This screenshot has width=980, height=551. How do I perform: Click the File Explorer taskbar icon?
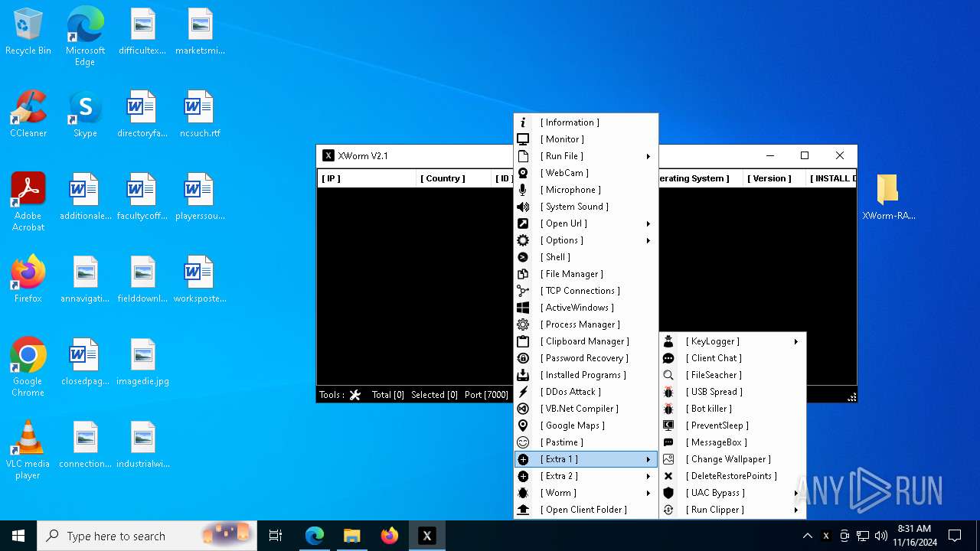pos(352,536)
